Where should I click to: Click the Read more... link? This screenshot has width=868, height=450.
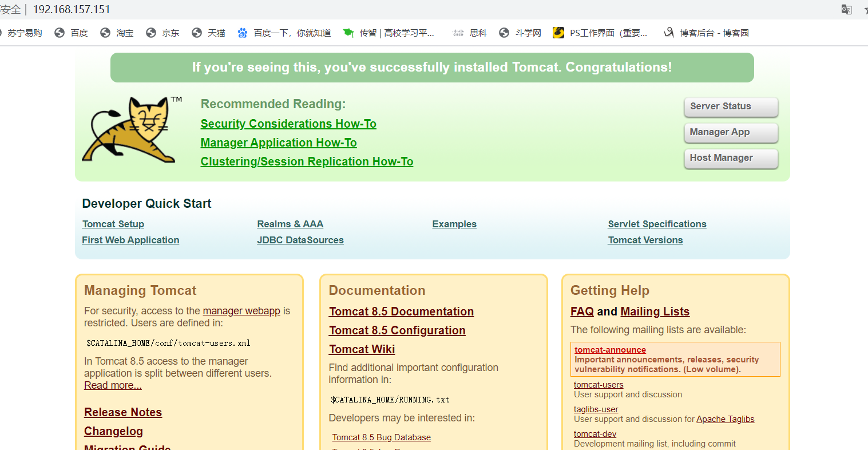[113, 385]
